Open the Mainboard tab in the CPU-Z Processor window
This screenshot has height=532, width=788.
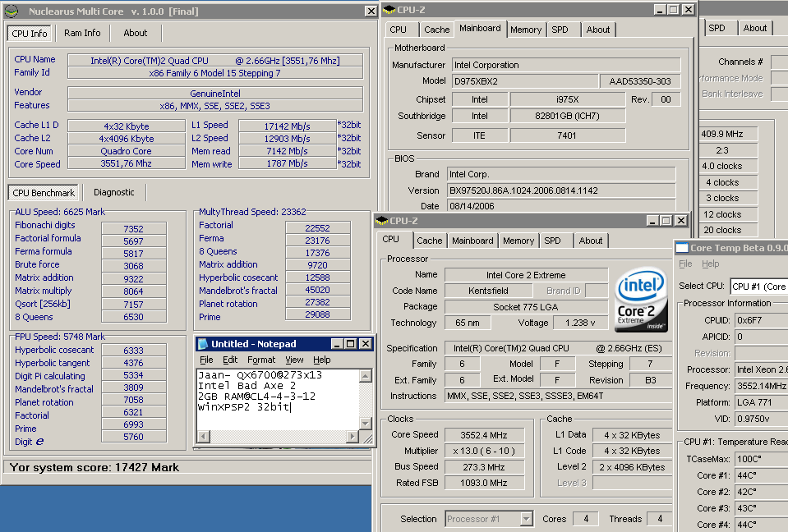tap(472, 241)
